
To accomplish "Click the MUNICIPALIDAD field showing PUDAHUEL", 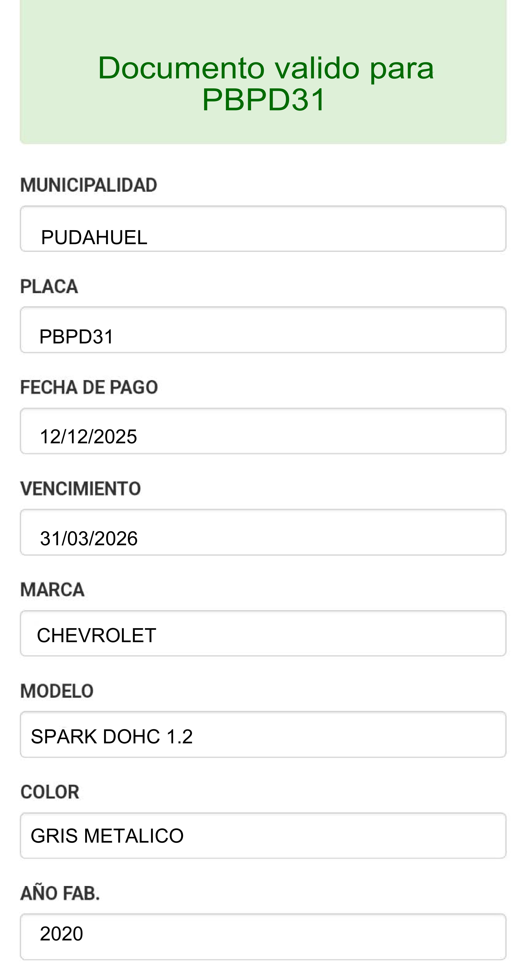I will coord(263,229).
